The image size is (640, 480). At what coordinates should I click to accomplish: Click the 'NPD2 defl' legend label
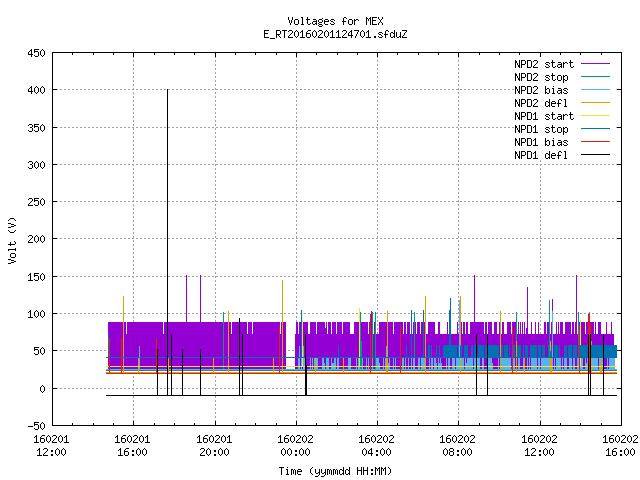coord(541,103)
